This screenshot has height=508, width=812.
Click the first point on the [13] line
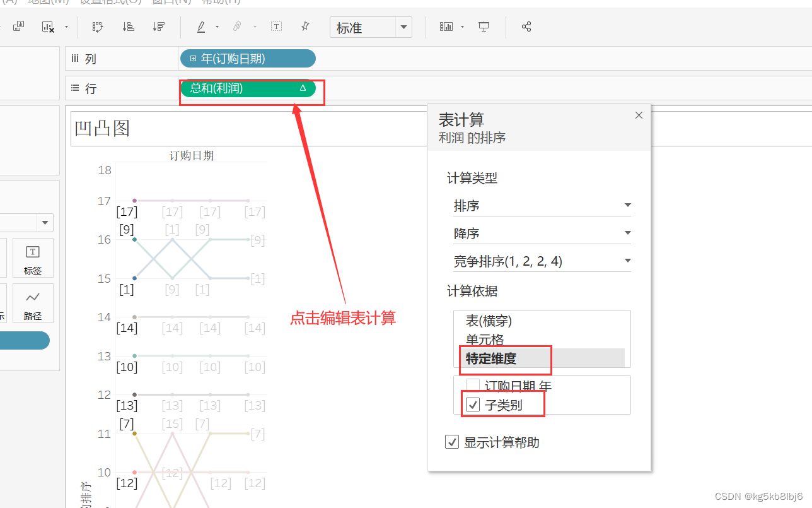coord(134,394)
